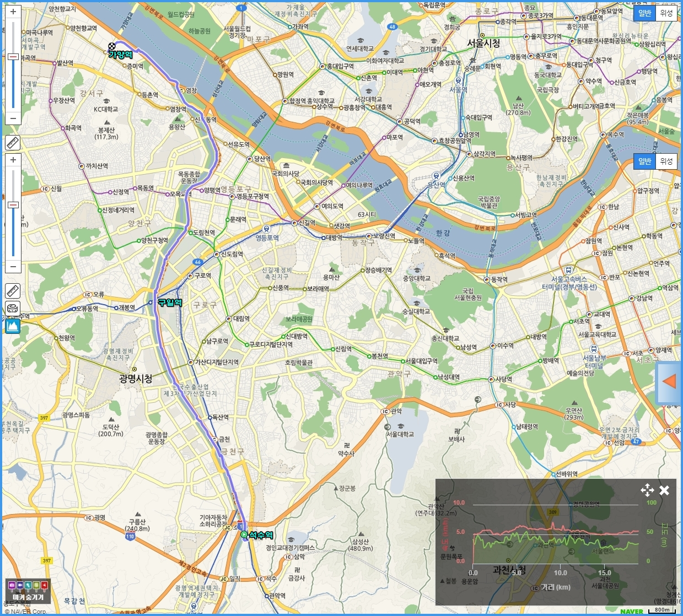683x616 pixels.
Task: Select the ruler tool between the two zoom bars
Action: pyautogui.click(x=13, y=143)
